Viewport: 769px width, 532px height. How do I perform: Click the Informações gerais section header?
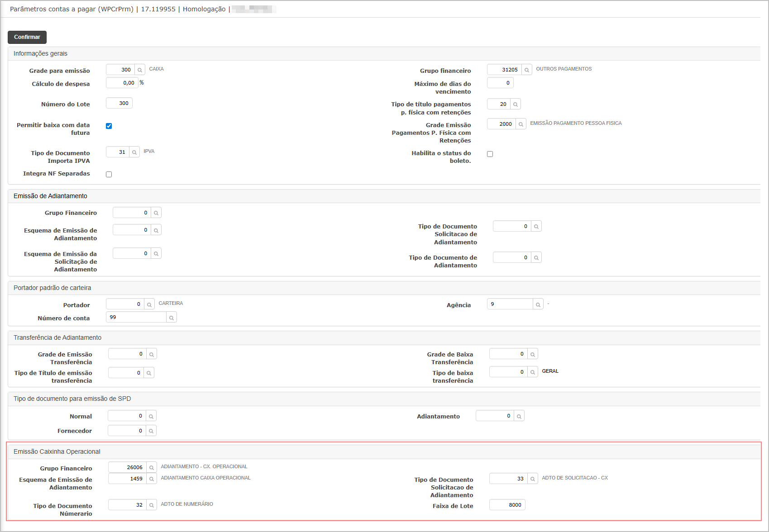(x=40, y=53)
